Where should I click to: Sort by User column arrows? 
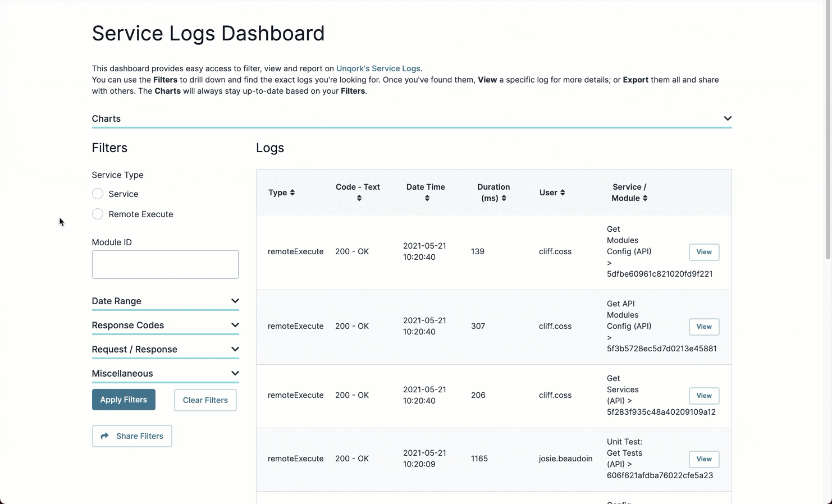point(563,193)
